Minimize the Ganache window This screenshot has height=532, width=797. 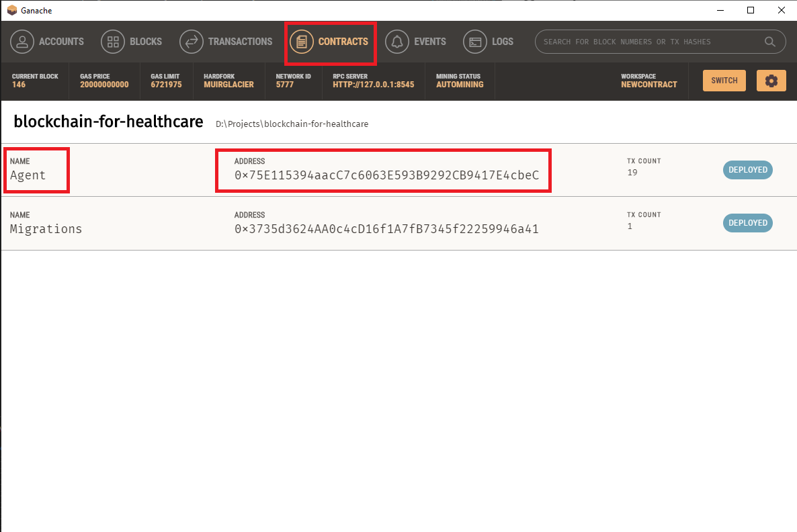(x=720, y=10)
